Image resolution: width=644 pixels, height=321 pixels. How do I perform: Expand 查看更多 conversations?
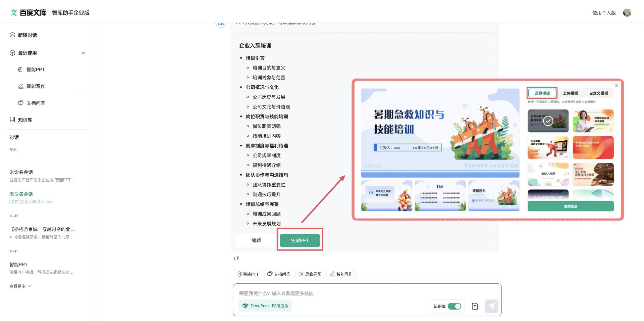[x=20, y=286]
